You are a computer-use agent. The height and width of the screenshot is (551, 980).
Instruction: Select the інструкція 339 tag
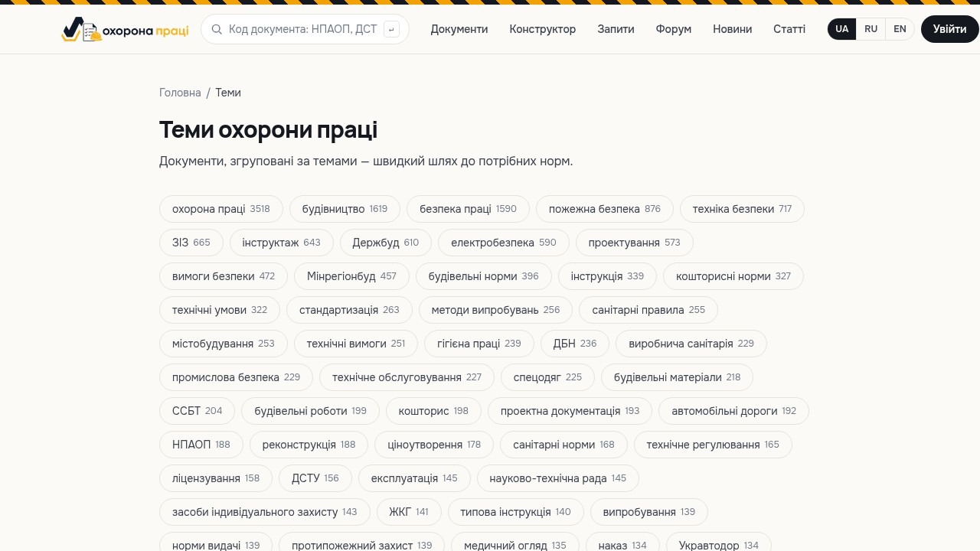(x=608, y=276)
